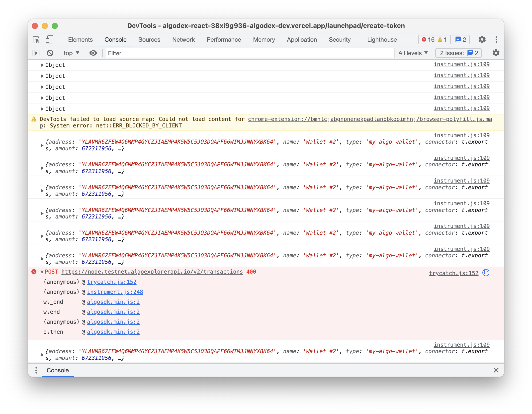The height and width of the screenshot is (414, 532).
Task: Show the console sidebar panel icon
Action: click(36, 53)
